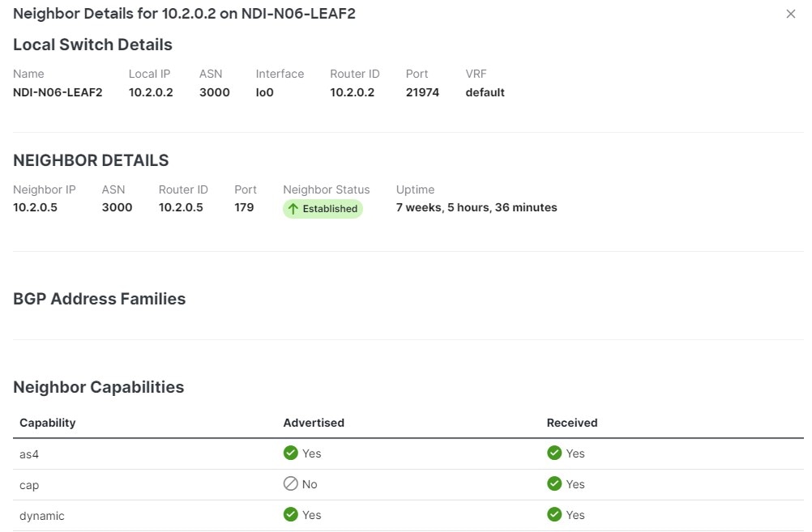
Task: Select the cap capability row label
Action: click(x=29, y=485)
